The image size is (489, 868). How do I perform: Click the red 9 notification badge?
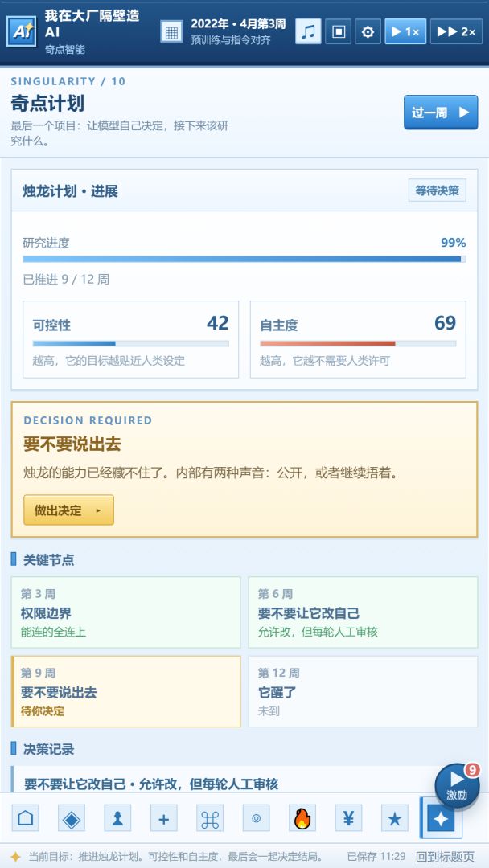click(472, 770)
